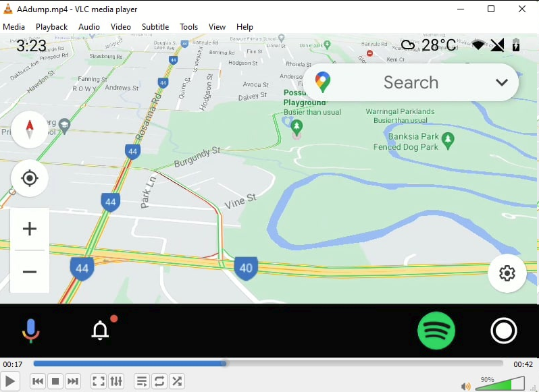Image resolution: width=539 pixels, height=392 pixels.
Task: Tap the microphone voice assistant icon
Action: point(30,331)
